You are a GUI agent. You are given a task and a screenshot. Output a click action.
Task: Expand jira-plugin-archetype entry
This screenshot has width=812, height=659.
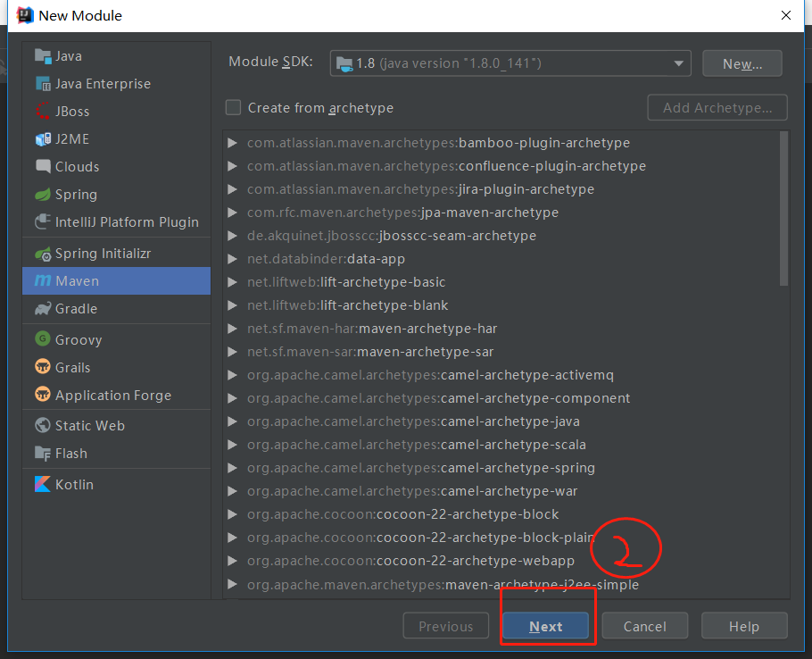233,189
